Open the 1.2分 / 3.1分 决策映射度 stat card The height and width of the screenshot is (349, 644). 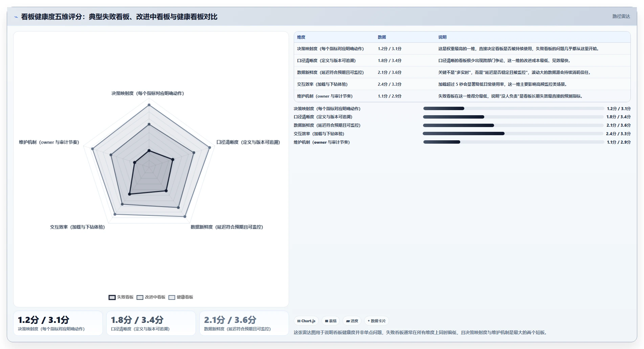click(58, 323)
